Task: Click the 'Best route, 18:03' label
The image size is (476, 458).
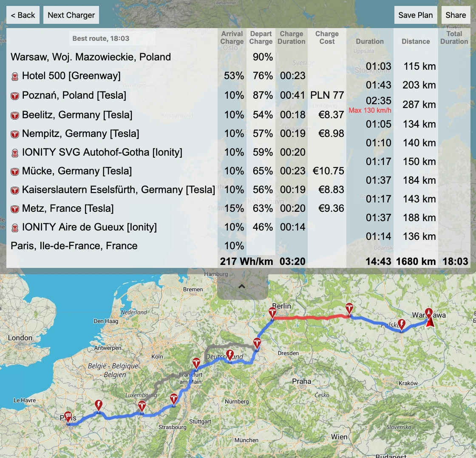Action: click(x=101, y=38)
